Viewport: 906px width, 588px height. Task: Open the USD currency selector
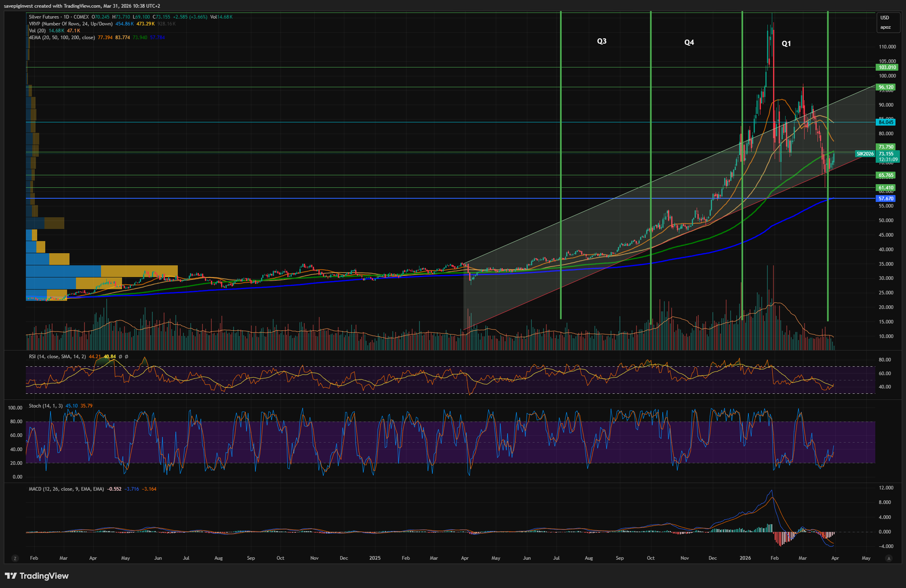(885, 18)
